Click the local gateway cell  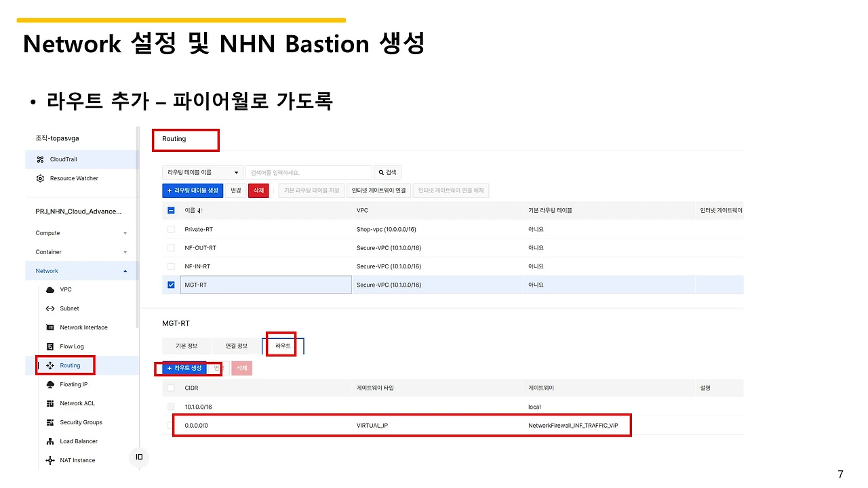tap(534, 407)
